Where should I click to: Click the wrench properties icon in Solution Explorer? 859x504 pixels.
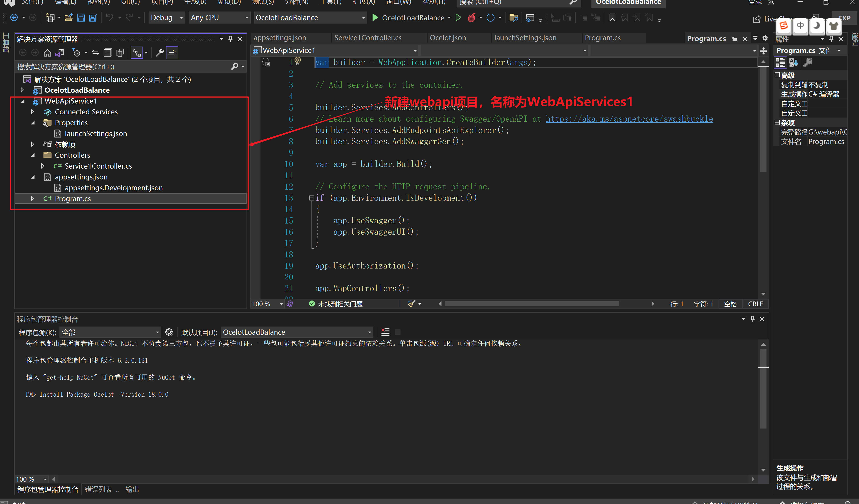coord(160,52)
